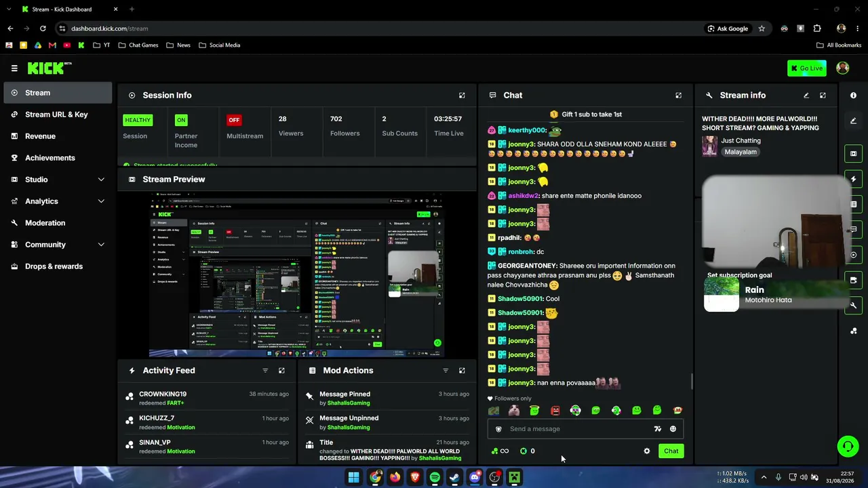Expand the Chat panel to fullscreen

point(678,96)
